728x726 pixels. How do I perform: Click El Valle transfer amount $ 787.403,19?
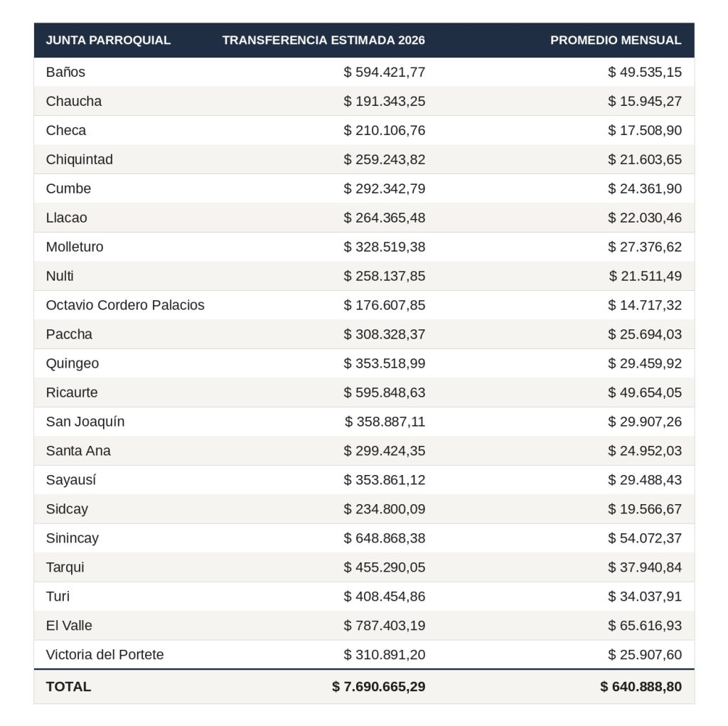385,626
